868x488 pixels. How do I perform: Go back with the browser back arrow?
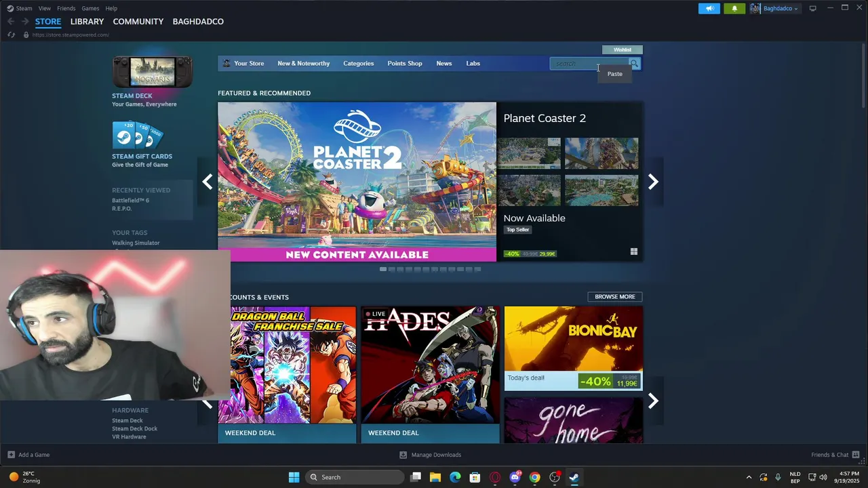click(x=11, y=22)
